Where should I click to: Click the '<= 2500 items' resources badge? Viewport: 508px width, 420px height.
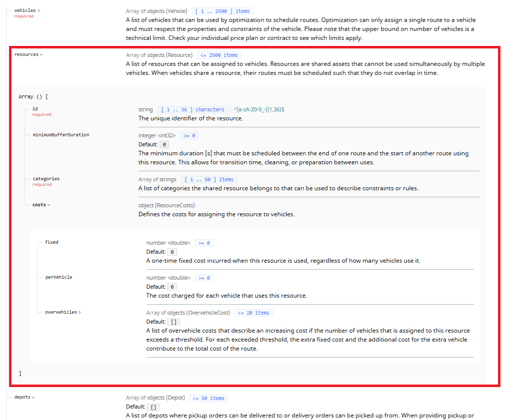pos(219,55)
